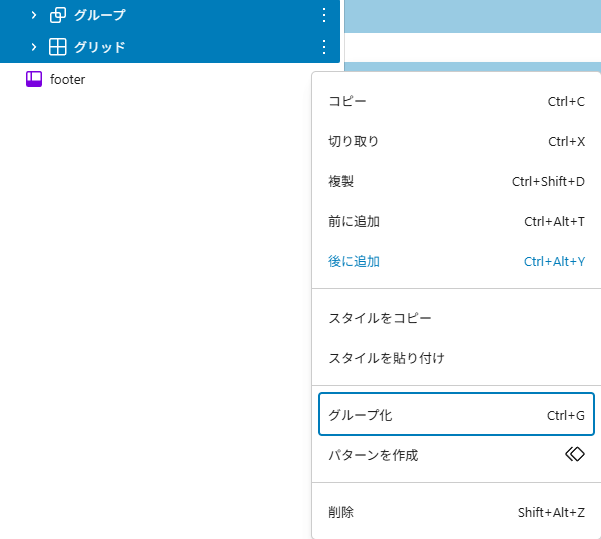Expand the グループ block in list view
The height and width of the screenshot is (539, 601).
click(34, 15)
